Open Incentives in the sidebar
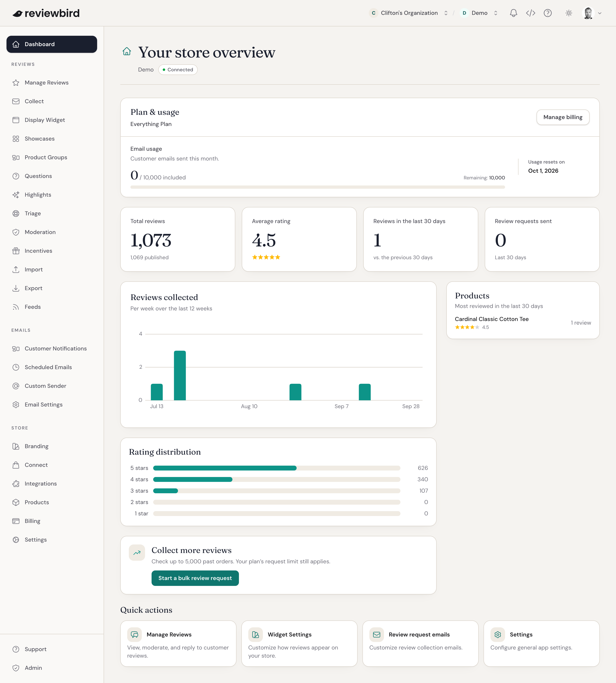616x683 pixels. coord(52,251)
